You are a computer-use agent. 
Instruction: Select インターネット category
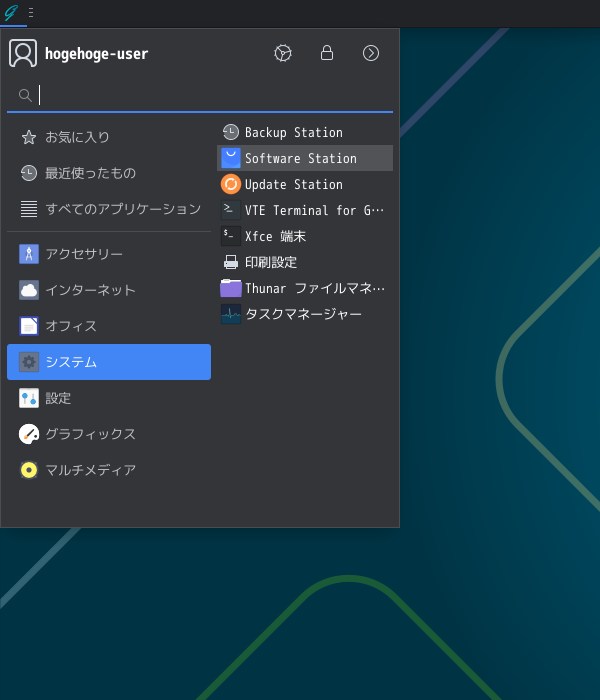point(109,290)
